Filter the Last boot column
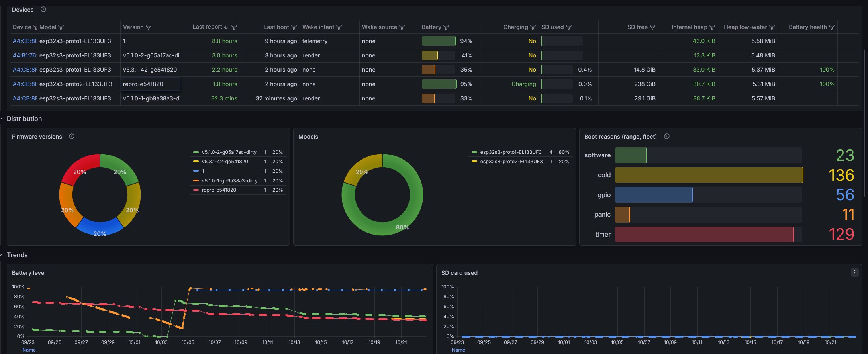The width and height of the screenshot is (868, 354). pyautogui.click(x=294, y=27)
